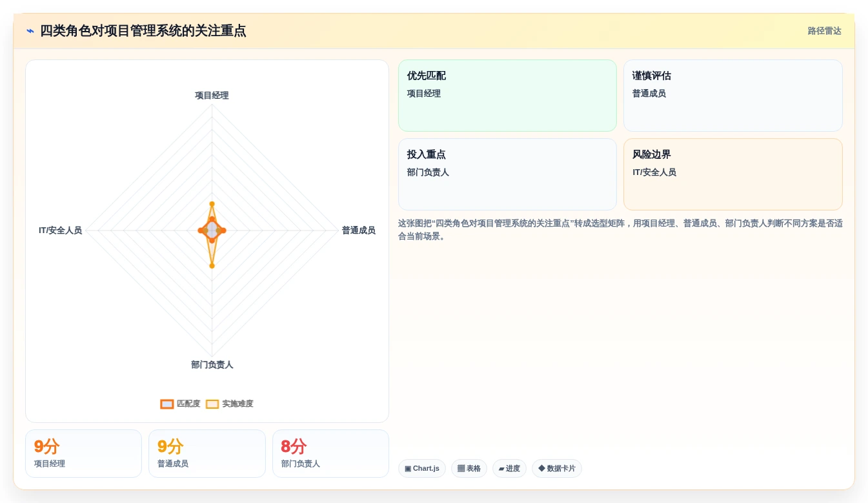Click the top radar data point toward 项目经理
This screenshot has height=503, width=868.
[x=212, y=204]
